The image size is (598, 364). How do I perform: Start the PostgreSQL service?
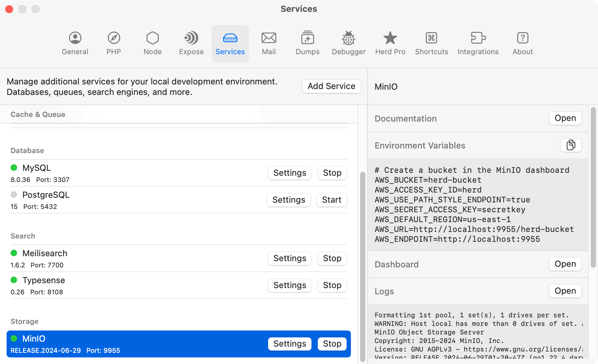point(331,200)
